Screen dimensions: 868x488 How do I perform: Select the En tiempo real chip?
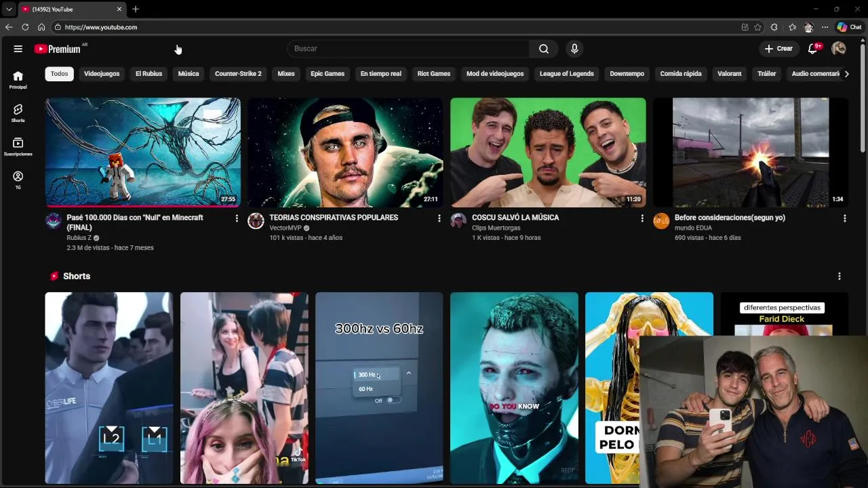(x=381, y=74)
